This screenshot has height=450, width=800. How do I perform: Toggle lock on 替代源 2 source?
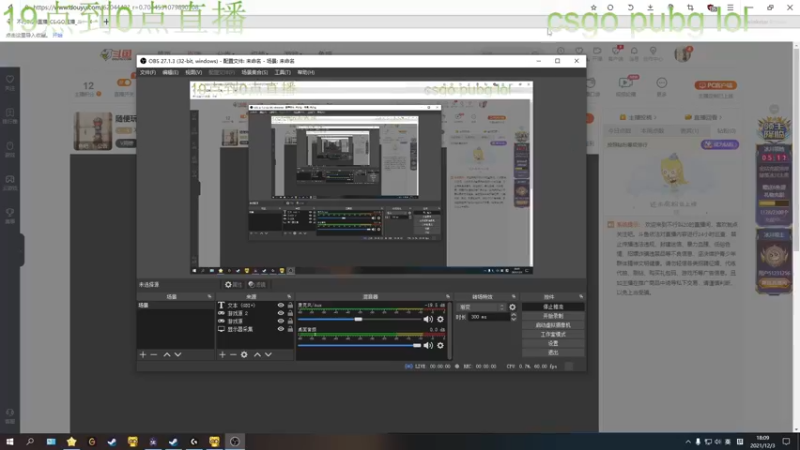pyautogui.click(x=290, y=313)
